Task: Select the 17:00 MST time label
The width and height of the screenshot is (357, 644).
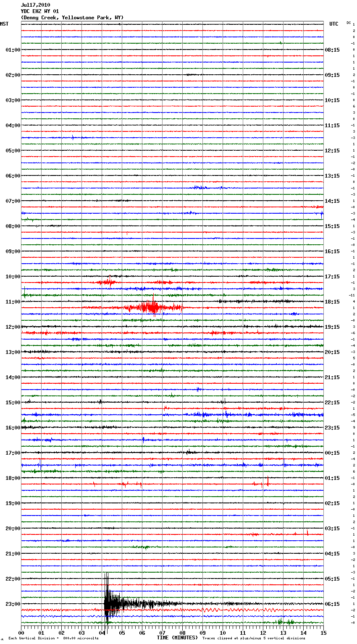Action: 13,453
